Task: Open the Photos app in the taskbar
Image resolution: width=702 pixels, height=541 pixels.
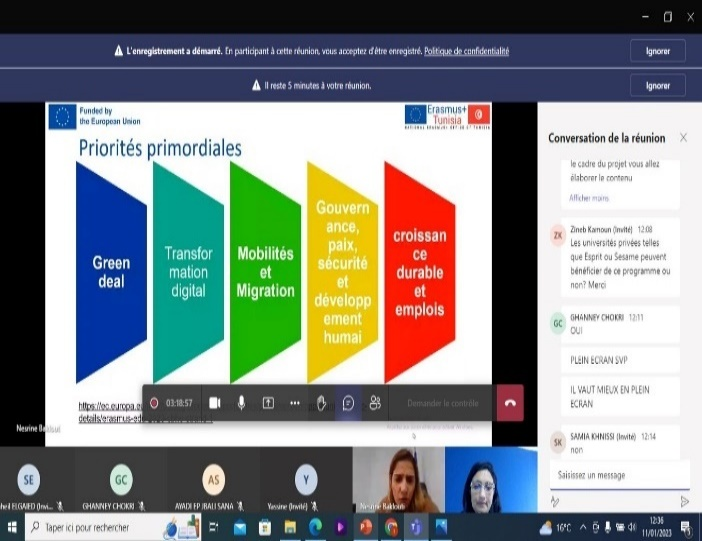Action: [441, 528]
